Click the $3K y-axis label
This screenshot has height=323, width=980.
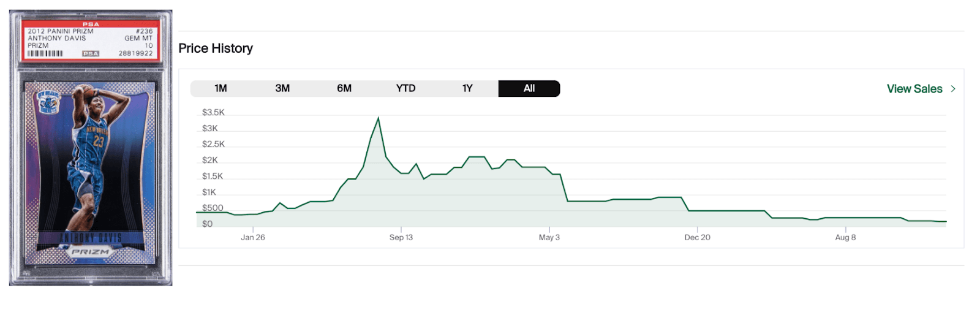coord(210,128)
